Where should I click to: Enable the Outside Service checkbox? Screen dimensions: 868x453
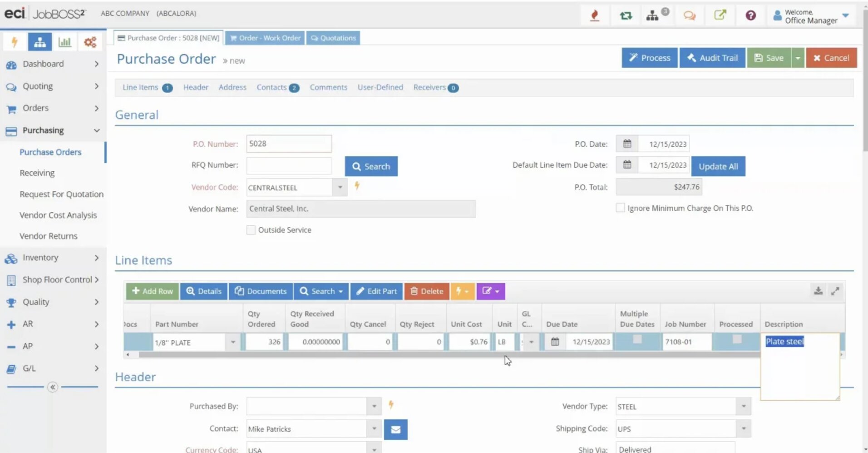point(251,230)
